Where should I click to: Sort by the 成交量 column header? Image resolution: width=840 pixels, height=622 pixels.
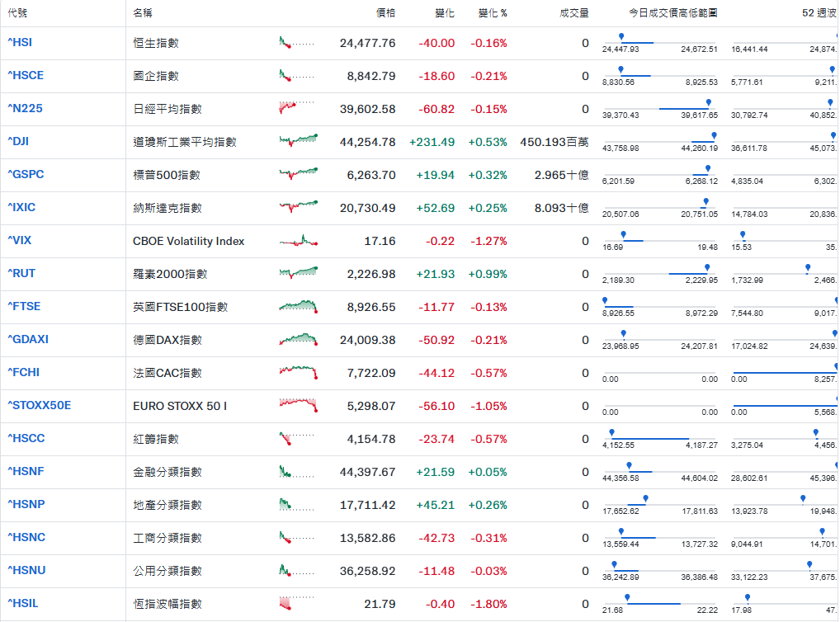[573, 13]
